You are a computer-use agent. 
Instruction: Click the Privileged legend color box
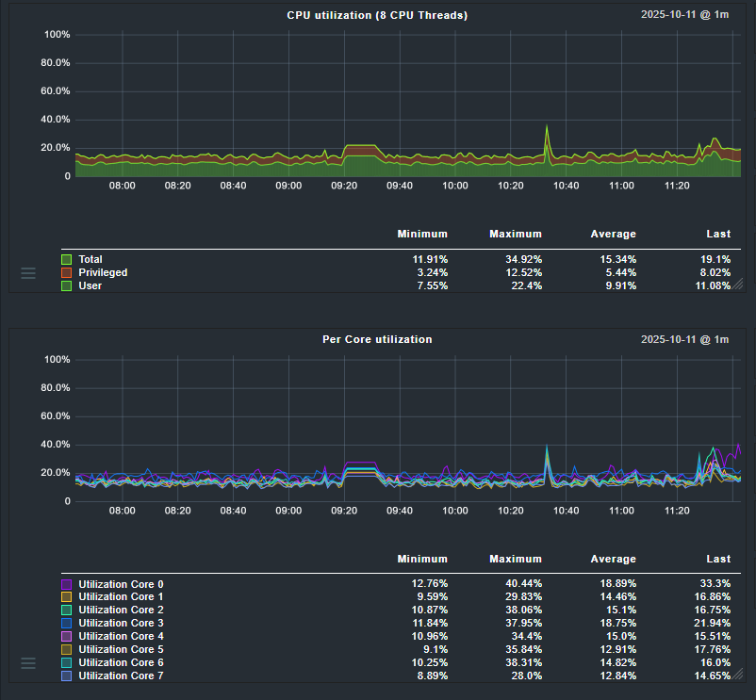click(67, 272)
